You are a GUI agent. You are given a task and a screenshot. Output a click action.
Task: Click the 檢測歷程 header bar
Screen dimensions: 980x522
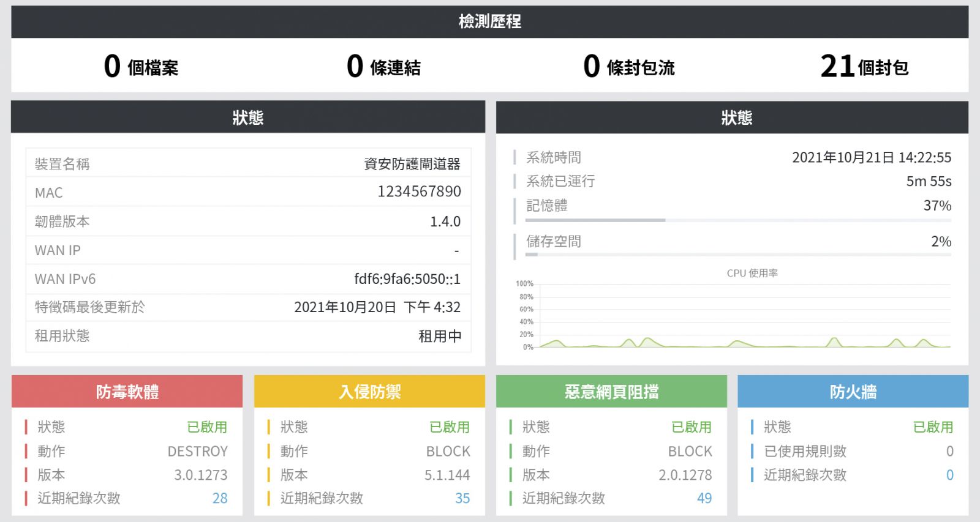pyautogui.click(x=489, y=22)
